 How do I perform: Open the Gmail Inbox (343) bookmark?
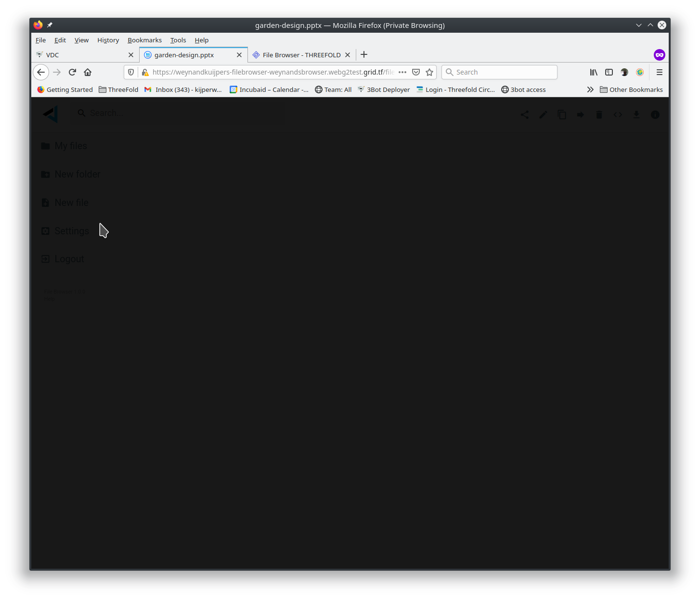183,89
